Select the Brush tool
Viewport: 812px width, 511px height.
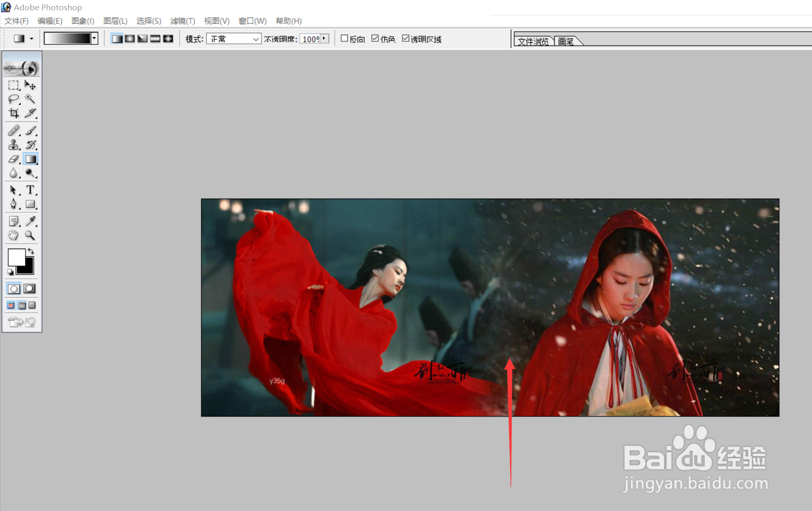pos(30,131)
